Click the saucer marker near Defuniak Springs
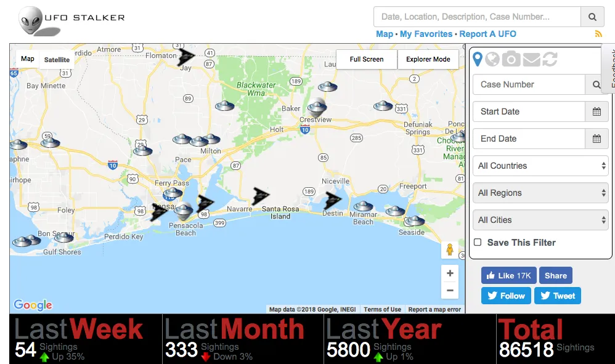Viewport: 615px width, 364px height. point(383,105)
